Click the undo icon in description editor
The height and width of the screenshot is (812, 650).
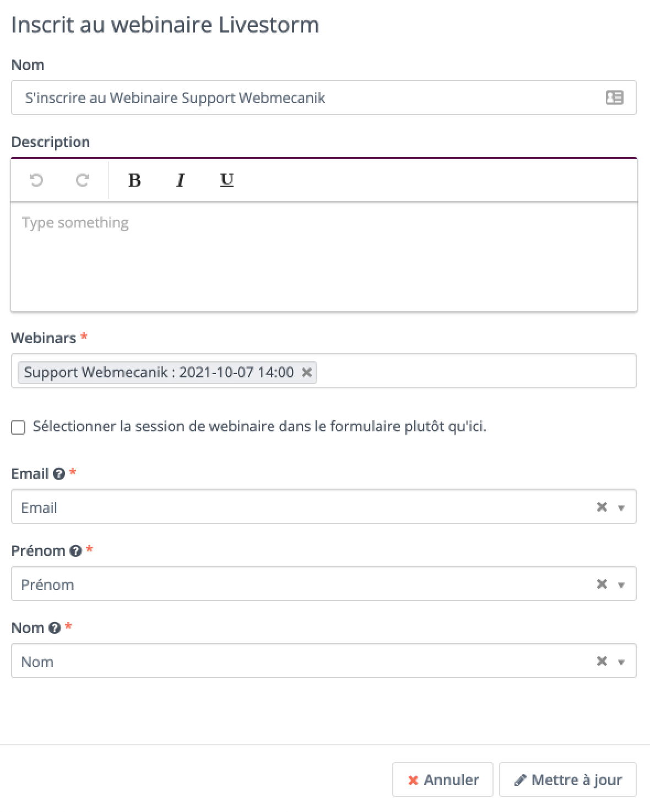pos(36,180)
